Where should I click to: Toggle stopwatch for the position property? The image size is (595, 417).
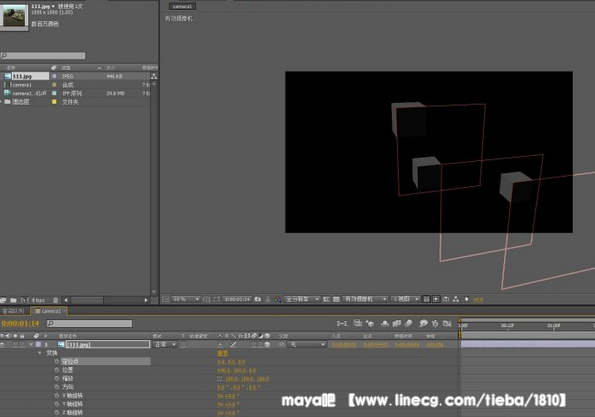(57, 370)
